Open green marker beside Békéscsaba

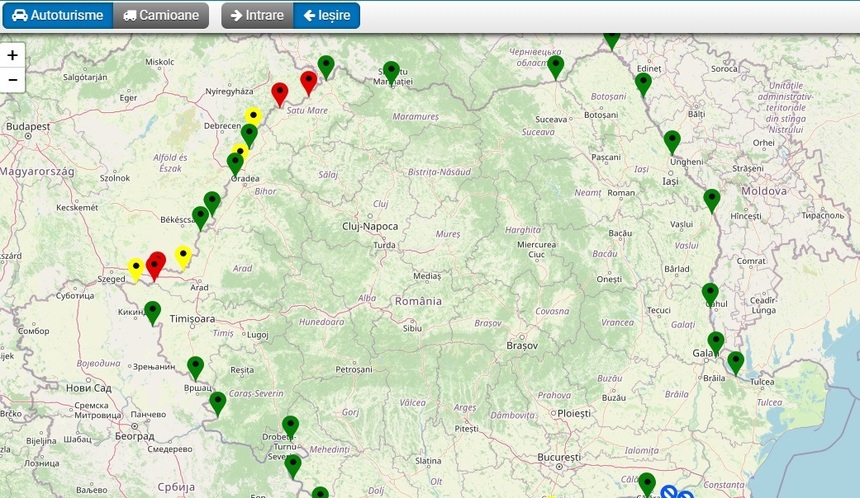pyautogui.click(x=200, y=216)
